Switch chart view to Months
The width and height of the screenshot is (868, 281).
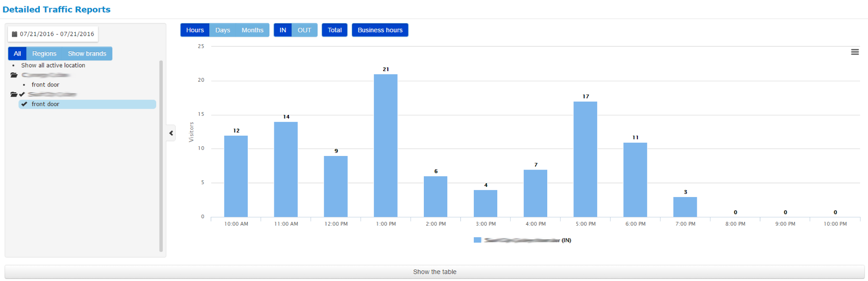pyautogui.click(x=252, y=30)
